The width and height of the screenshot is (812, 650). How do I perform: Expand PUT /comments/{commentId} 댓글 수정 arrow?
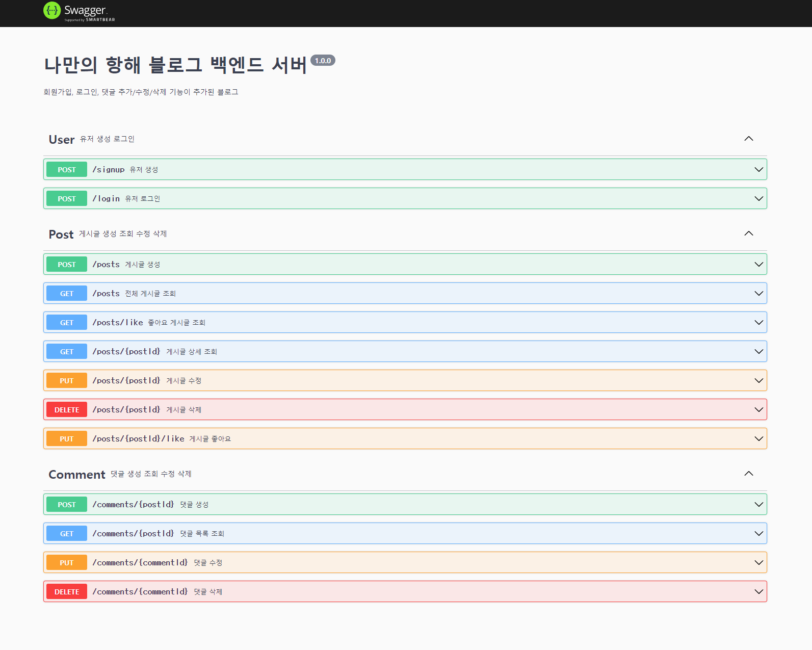pyautogui.click(x=758, y=562)
